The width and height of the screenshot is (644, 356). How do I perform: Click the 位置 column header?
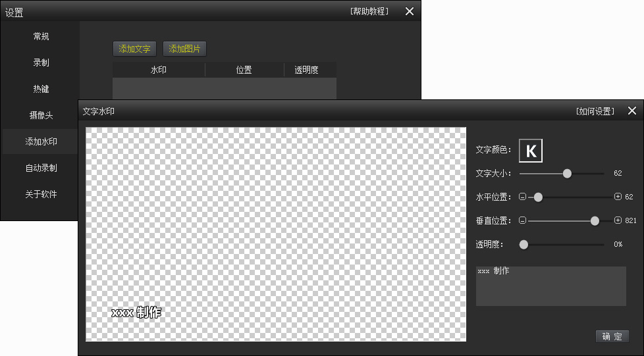pyautogui.click(x=244, y=70)
